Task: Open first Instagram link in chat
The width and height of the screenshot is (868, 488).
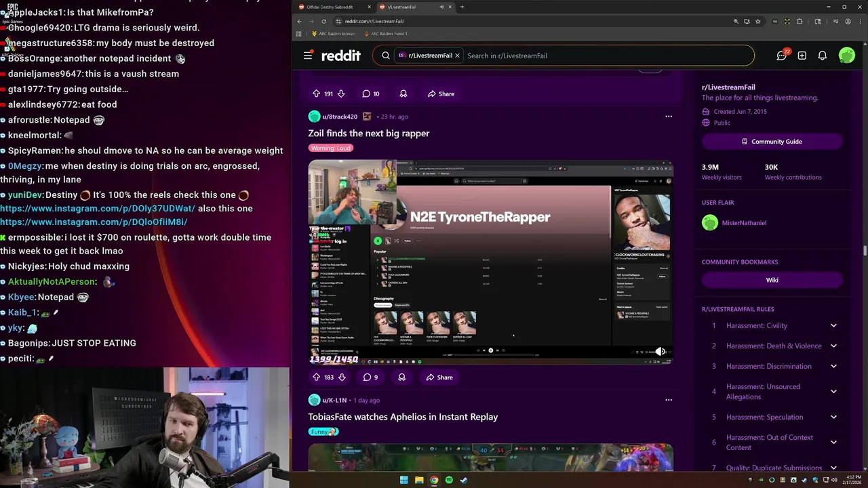Action: [x=98, y=209]
